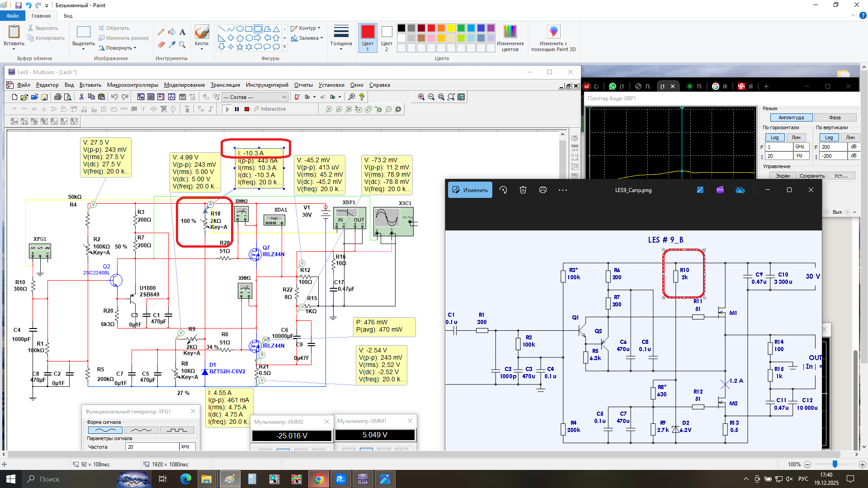This screenshot has height=488, width=868.
Task: Switch Bode plotter mode to Фаза
Action: (835, 117)
